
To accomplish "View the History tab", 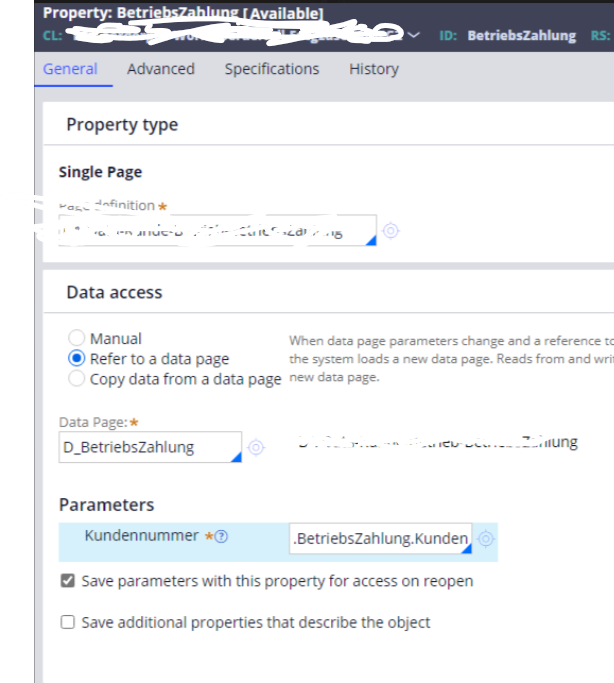I will 373,69.
